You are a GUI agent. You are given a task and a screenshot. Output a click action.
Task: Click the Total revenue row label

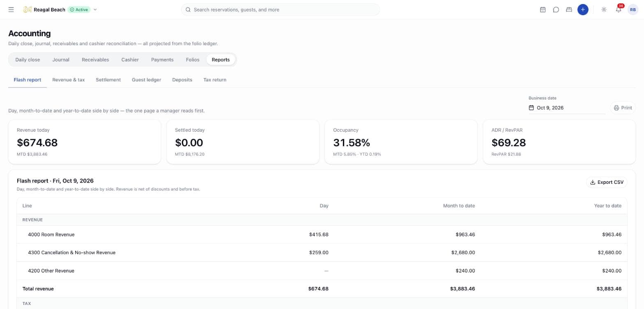tap(38, 289)
